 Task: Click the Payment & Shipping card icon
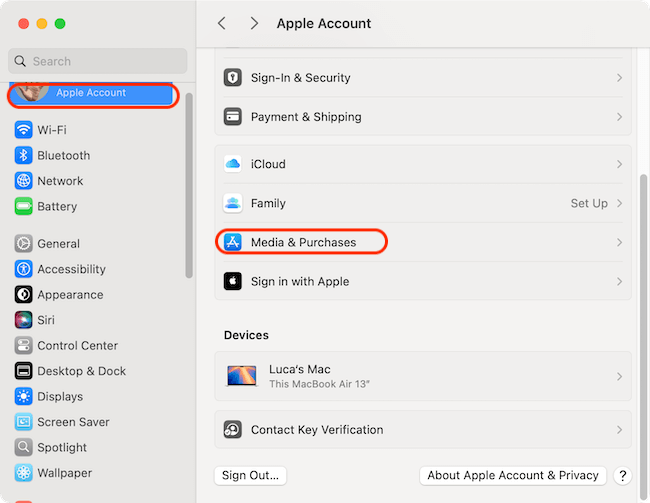point(233,117)
